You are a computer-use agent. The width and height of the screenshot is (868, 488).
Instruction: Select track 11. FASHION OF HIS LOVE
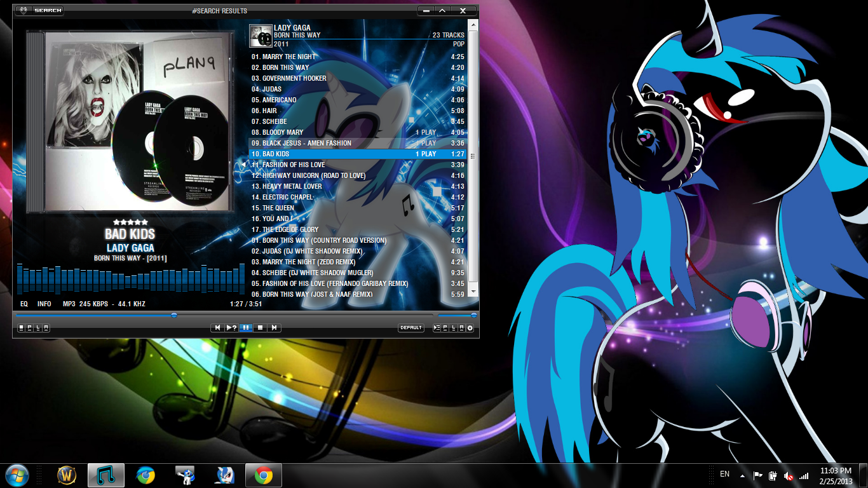click(x=357, y=165)
